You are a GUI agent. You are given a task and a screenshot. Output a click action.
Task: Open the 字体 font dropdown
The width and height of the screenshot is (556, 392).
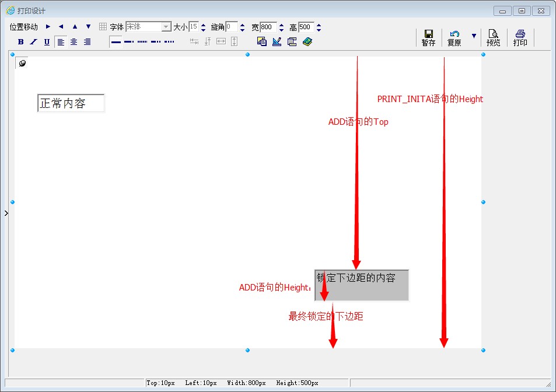(x=166, y=27)
